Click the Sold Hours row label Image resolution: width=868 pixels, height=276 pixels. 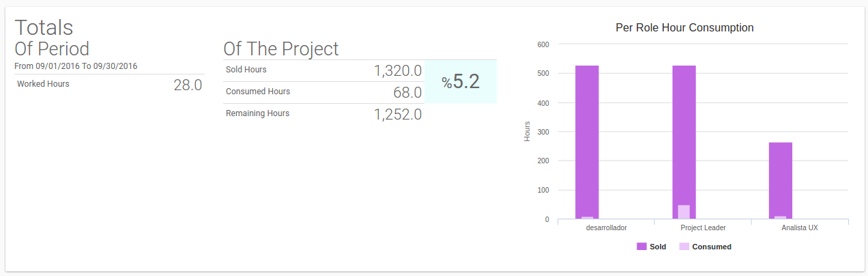pyautogui.click(x=246, y=70)
